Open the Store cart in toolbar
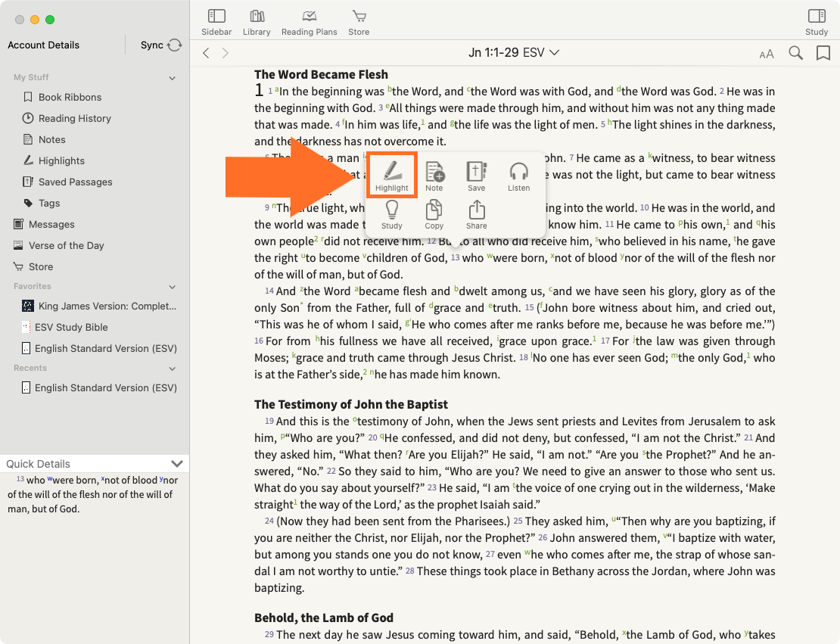Screen dimensions: 840x644 click(359, 22)
